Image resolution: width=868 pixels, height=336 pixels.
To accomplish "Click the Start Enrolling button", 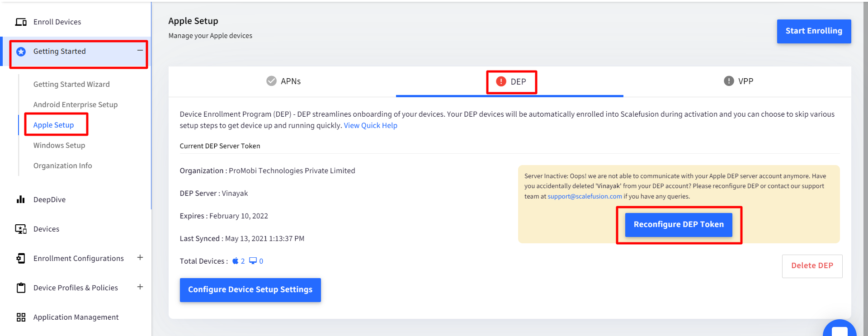I will coord(814,31).
